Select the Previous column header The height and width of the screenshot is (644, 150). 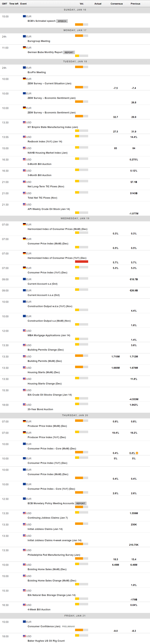click(135, 4)
